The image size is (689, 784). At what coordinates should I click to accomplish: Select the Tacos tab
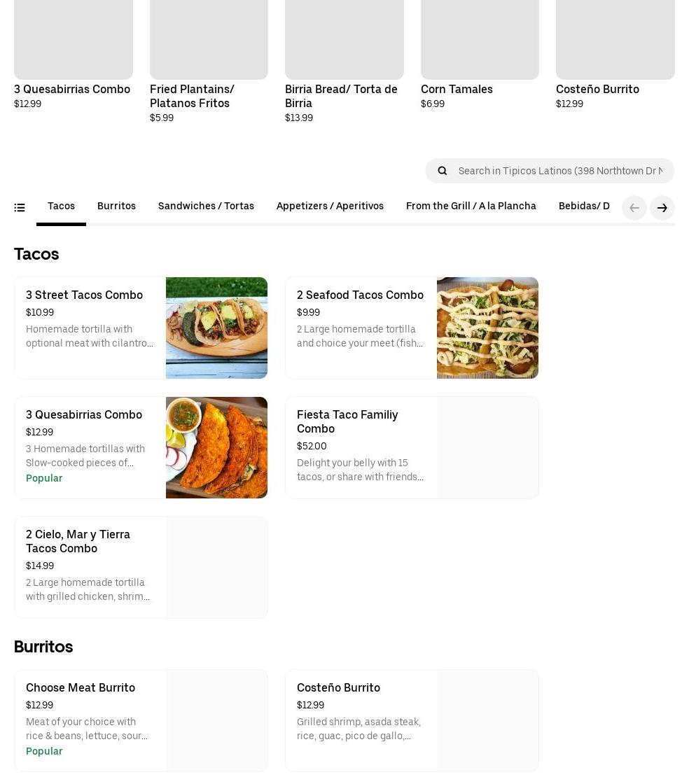coord(61,206)
